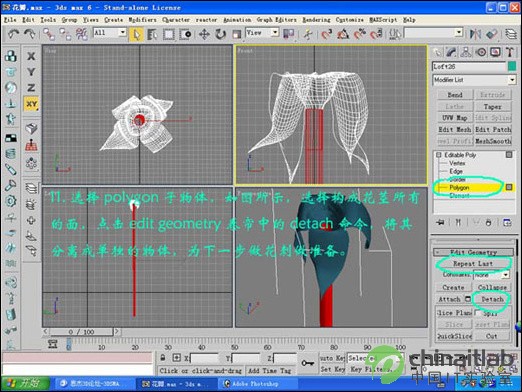Activate the Select and Rotate tool
The height and width of the screenshot is (392, 522).
[220, 34]
